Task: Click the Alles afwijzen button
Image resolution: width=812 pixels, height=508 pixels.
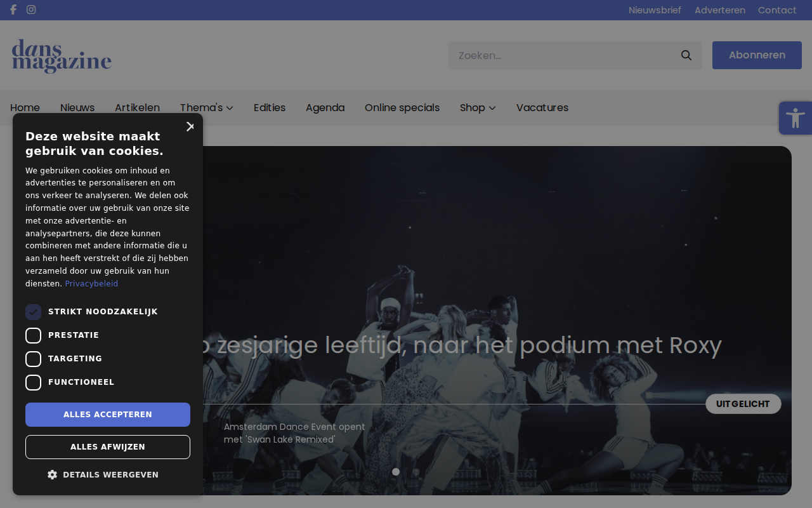Action: click(x=108, y=447)
